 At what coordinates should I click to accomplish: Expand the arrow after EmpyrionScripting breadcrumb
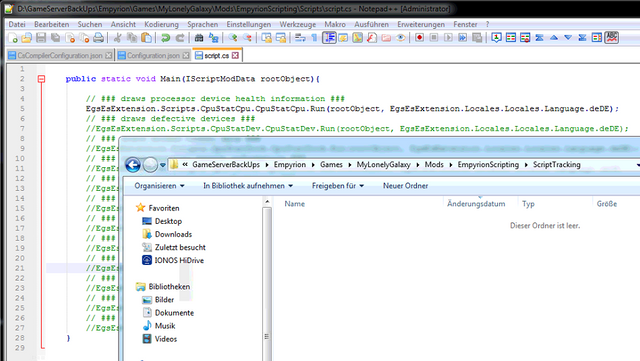pos(526,165)
